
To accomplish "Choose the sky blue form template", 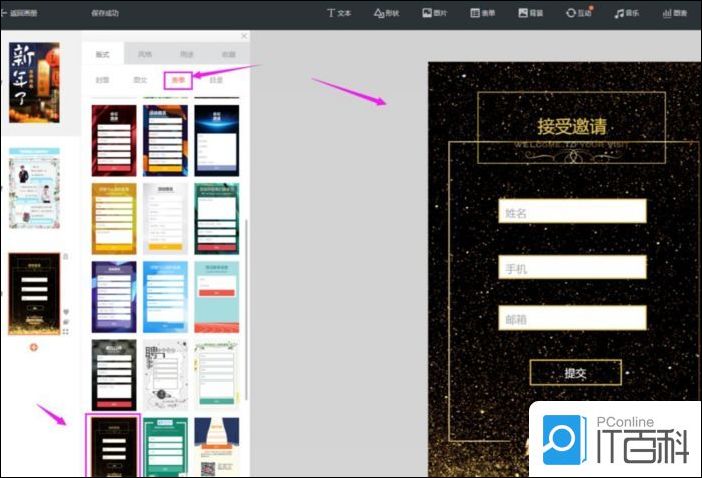I will (165, 297).
